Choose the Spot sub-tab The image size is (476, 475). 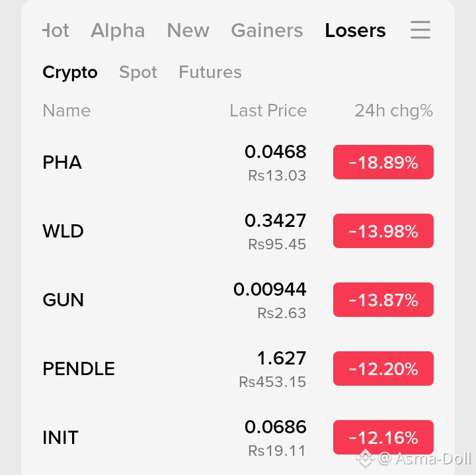pos(138,72)
